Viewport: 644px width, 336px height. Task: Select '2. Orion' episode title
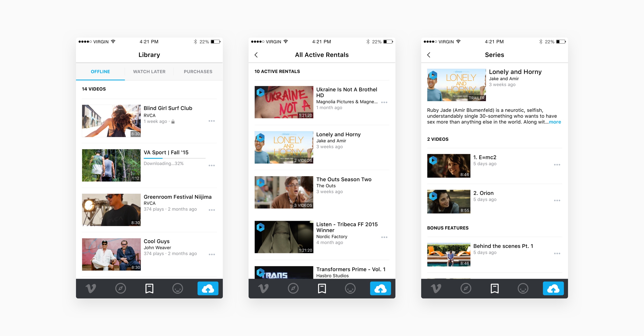click(484, 193)
